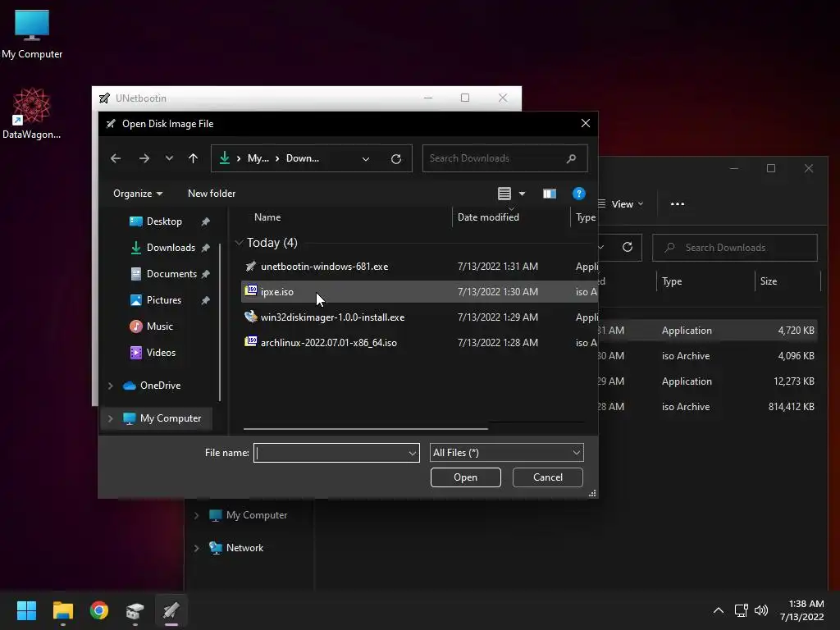Open the clock showing 1:38 AM
This screenshot has height=630, width=840.
[x=802, y=610]
